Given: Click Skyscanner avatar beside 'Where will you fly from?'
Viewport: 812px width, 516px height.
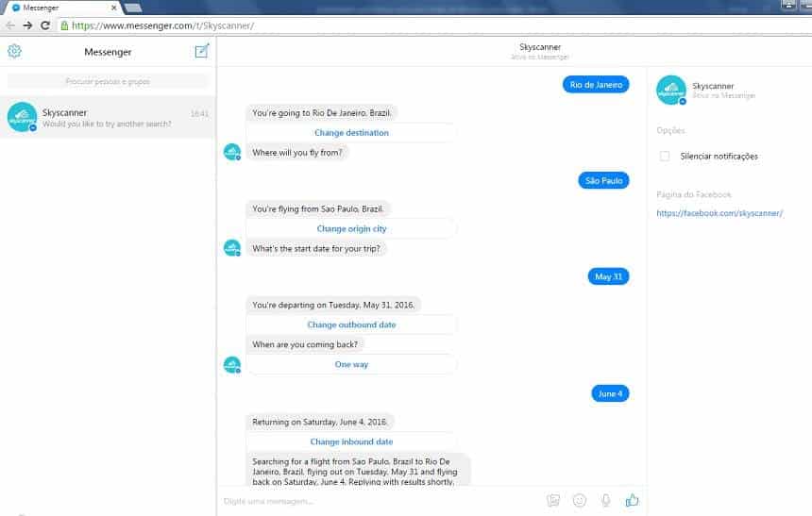Looking at the screenshot, I should point(232,152).
